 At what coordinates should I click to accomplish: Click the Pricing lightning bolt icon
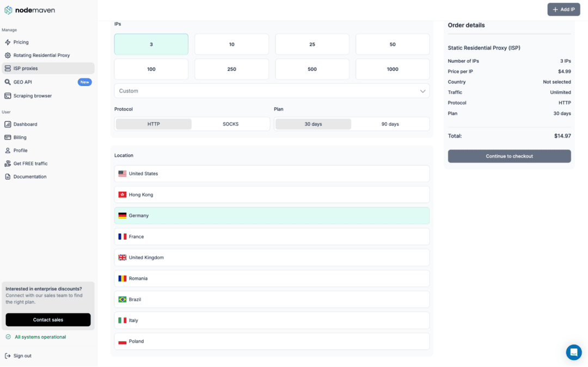[x=8, y=42]
